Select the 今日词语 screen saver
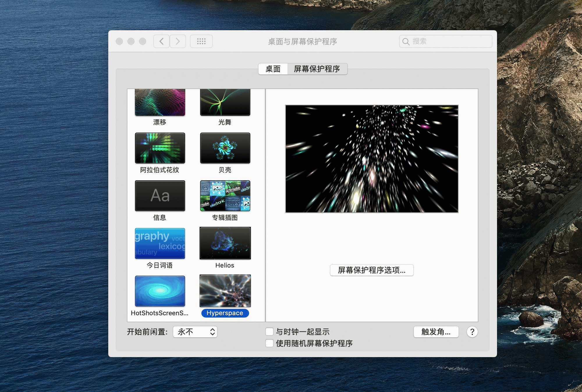 (x=160, y=243)
